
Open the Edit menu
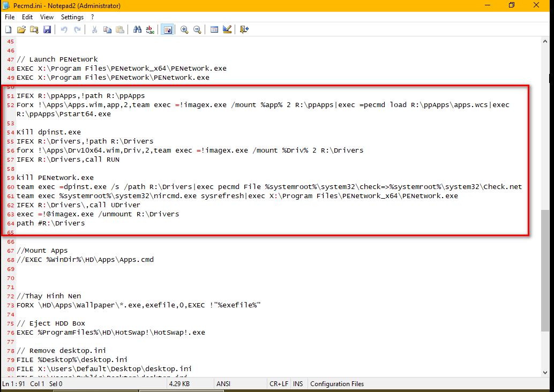(x=27, y=17)
